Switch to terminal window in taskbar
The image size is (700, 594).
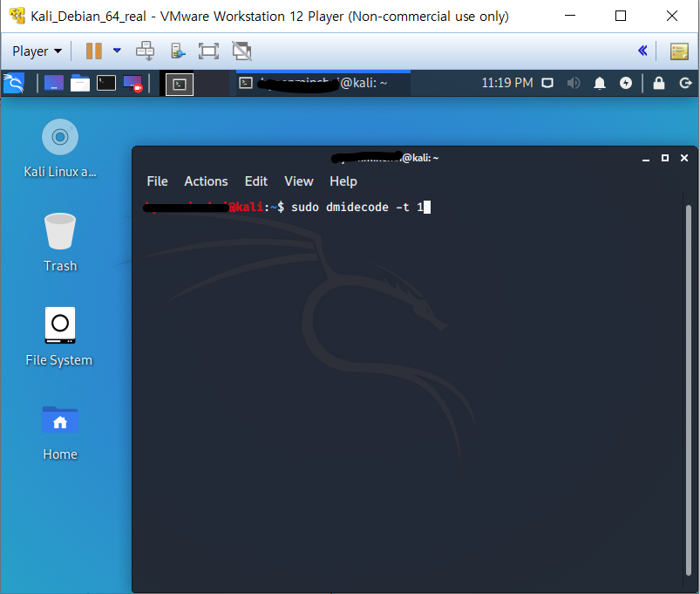323,84
